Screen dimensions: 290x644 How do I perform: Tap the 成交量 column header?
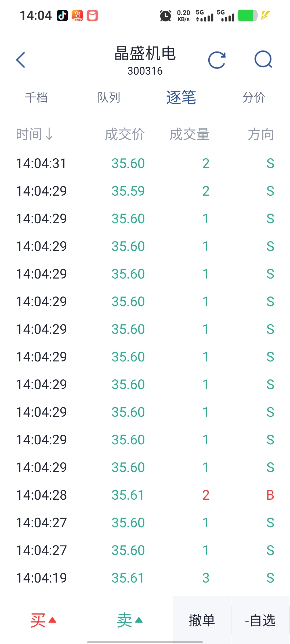pyautogui.click(x=190, y=134)
